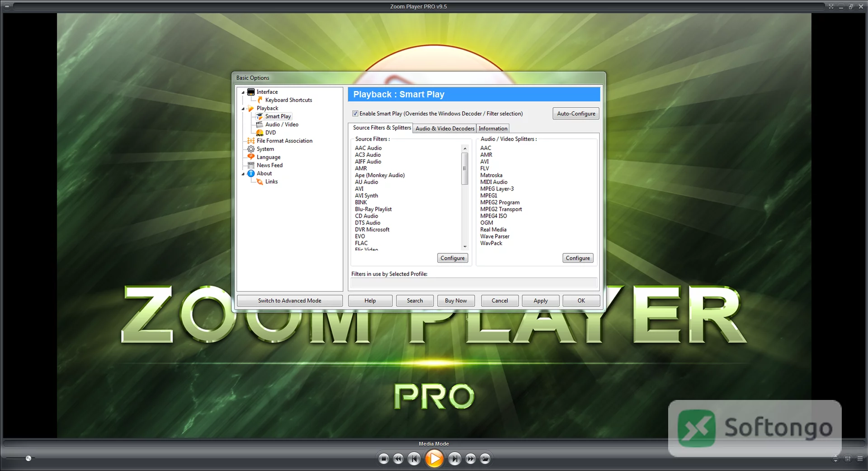
Task: Click Configure under Source Filters list
Action: tap(453, 258)
